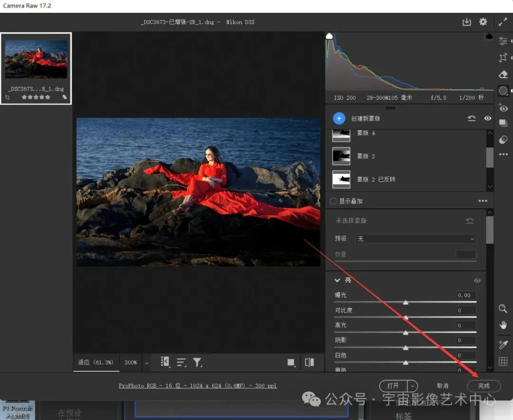
Task: Open the 预设 dropdown showing 无
Action: [x=416, y=239]
